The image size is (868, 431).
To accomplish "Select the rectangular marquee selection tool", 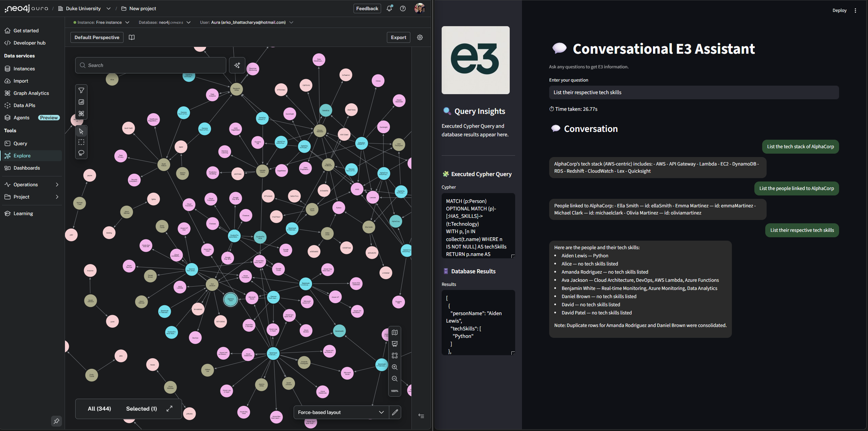I will coord(81,142).
